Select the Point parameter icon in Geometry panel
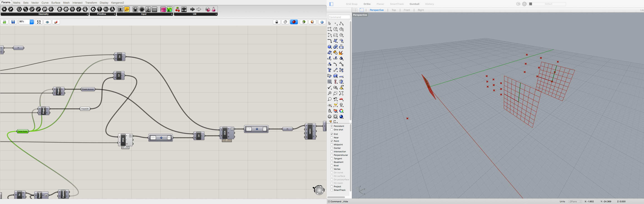Viewport: 644px width, 204px height. (x=5, y=9)
